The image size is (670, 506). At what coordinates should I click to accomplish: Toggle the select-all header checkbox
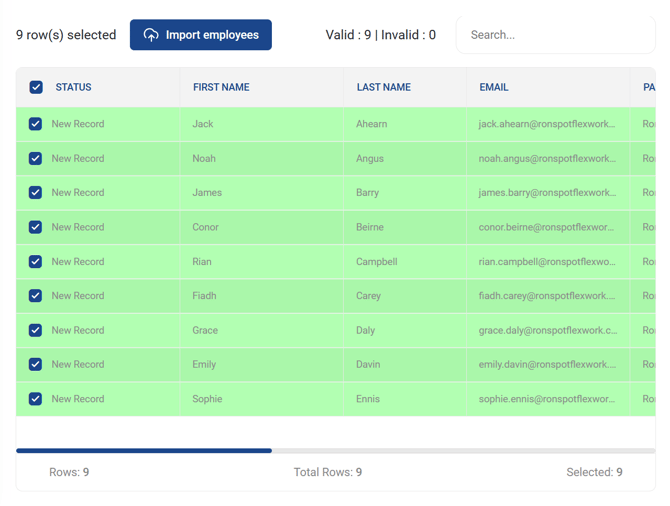tap(36, 87)
